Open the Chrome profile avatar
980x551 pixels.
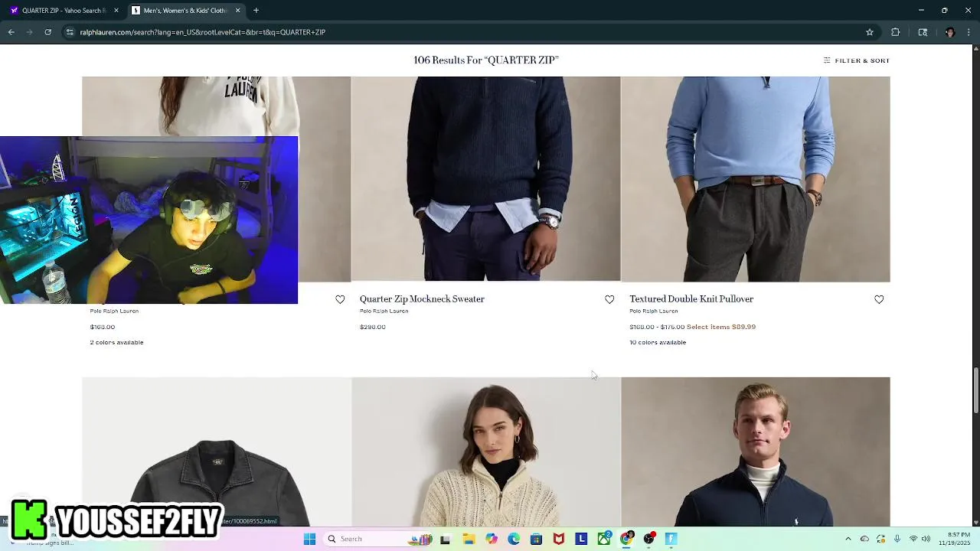950,32
